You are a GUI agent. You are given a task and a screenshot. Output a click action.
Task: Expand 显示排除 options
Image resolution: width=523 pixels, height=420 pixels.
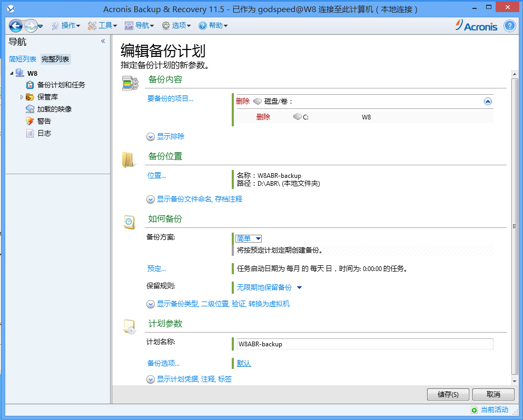click(165, 136)
